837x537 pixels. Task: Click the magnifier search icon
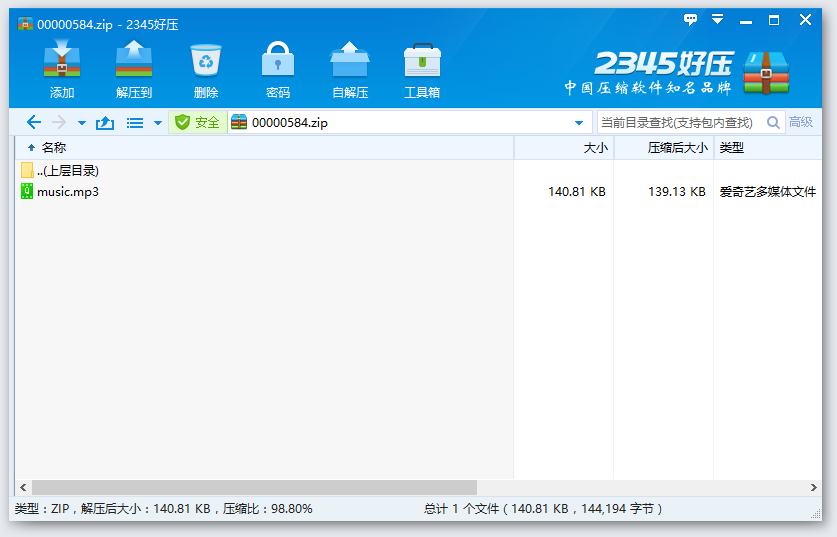pyautogui.click(x=773, y=122)
